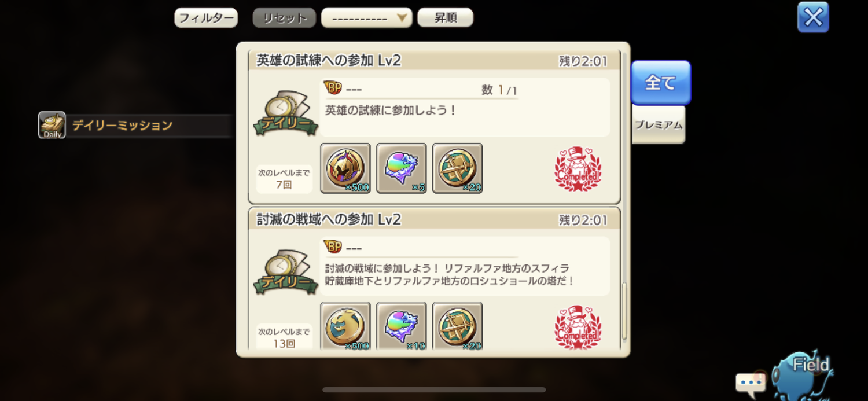Open the chat speech bubble icon
The width and height of the screenshot is (868, 401).
[x=750, y=382]
